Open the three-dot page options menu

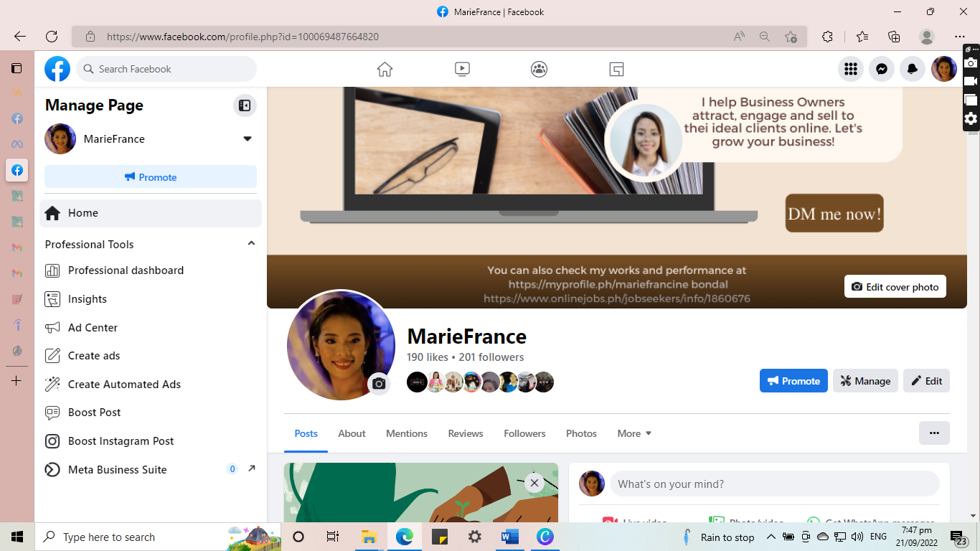coord(934,433)
